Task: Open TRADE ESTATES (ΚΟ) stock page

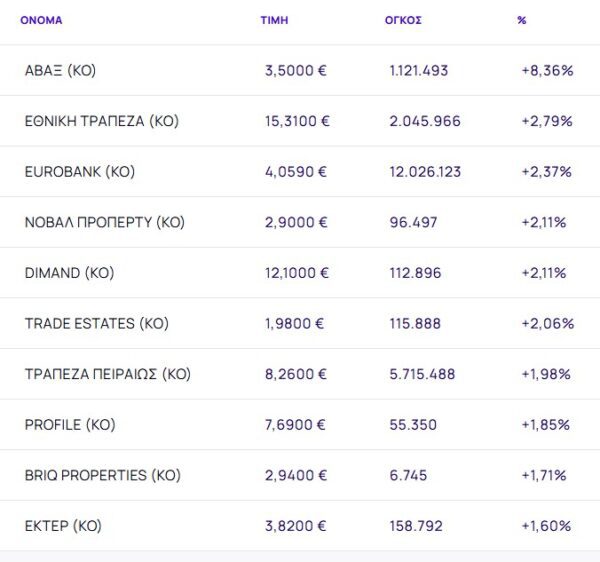Action: 96,323
